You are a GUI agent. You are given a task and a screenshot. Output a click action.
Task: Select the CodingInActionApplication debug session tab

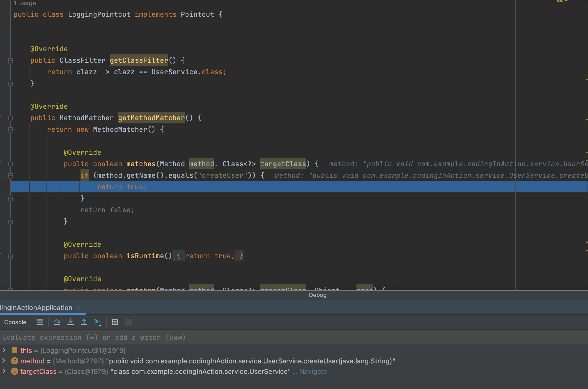[36, 308]
